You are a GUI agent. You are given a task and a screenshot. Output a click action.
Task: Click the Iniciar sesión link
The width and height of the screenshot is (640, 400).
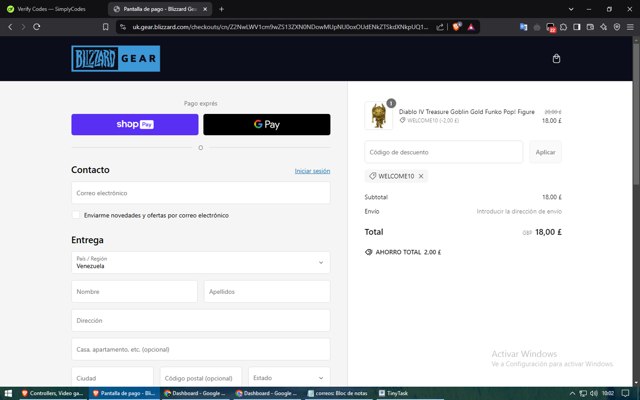click(x=312, y=171)
